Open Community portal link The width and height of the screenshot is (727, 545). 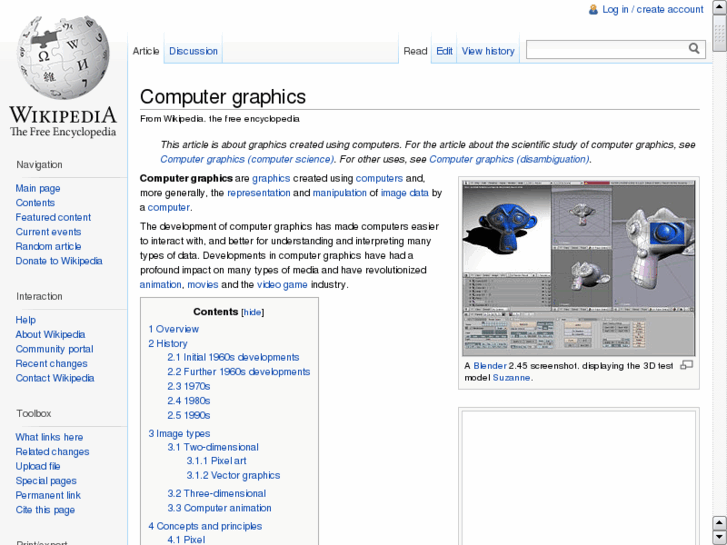pos(54,349)
